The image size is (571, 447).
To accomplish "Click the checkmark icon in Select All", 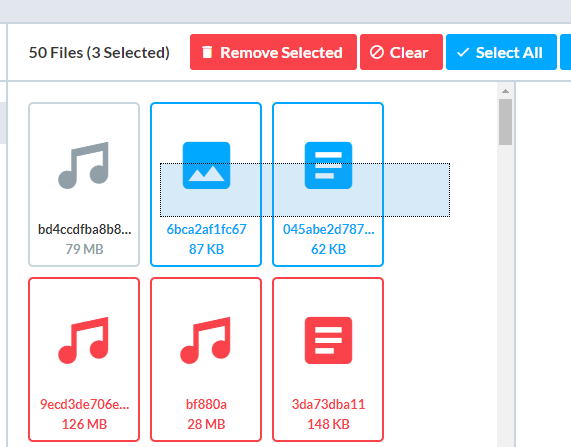I will tap(463, 53).
